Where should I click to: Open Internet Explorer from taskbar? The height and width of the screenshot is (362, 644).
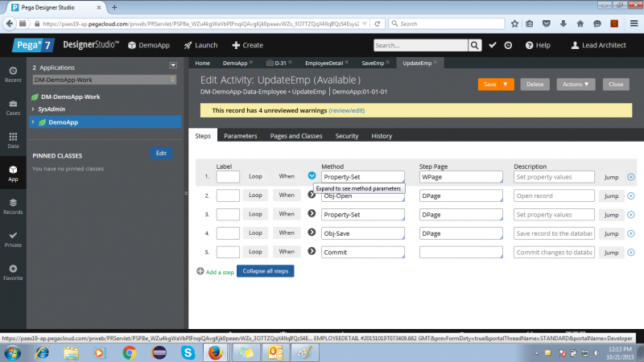point(42,352)
